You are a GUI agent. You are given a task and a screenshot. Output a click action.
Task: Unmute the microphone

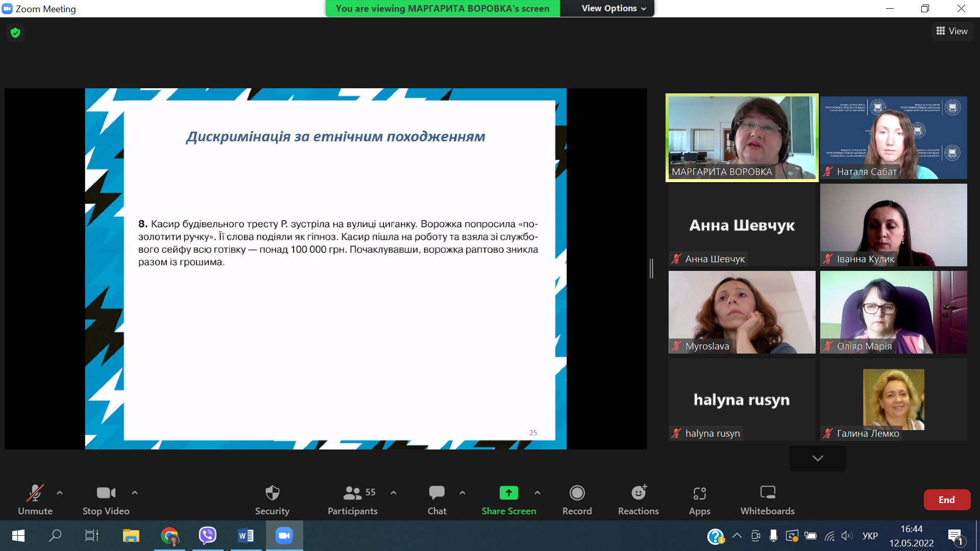pyautogui.click(x=35, y=493)
